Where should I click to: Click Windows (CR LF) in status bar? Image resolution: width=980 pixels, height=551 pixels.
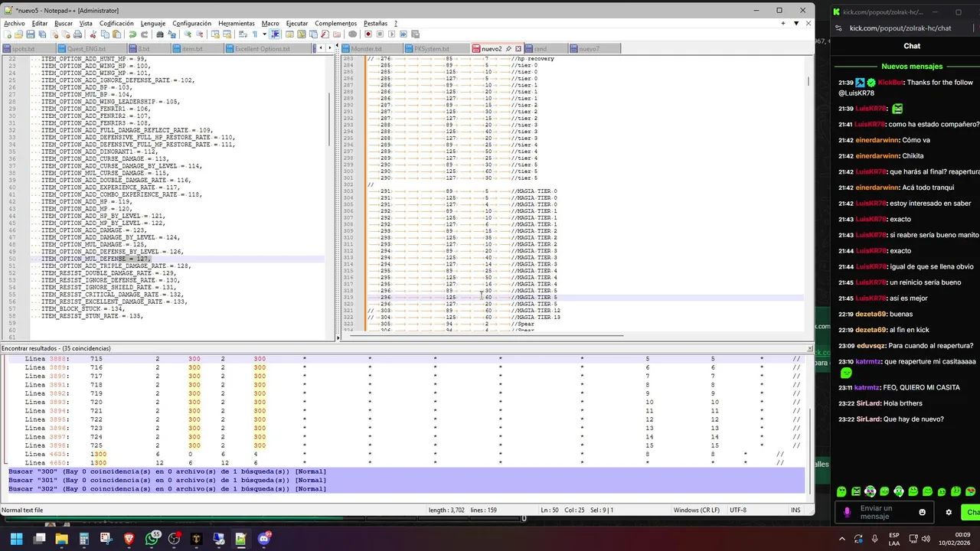click(697, 510)
